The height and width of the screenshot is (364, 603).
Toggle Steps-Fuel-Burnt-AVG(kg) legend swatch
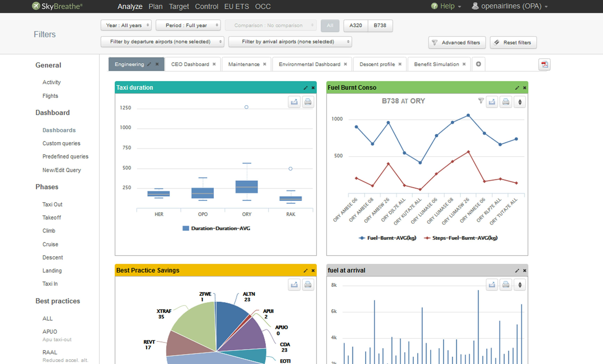[427, 238]
